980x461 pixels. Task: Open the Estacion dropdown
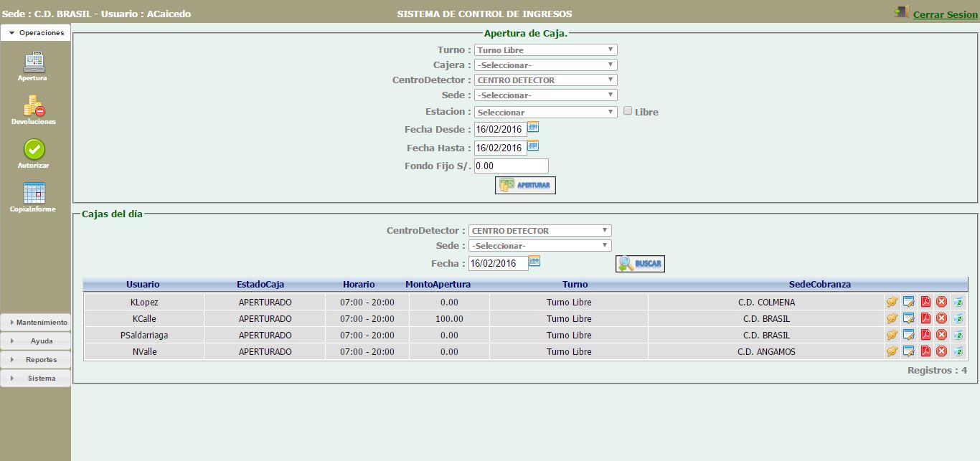click(545, 113)
